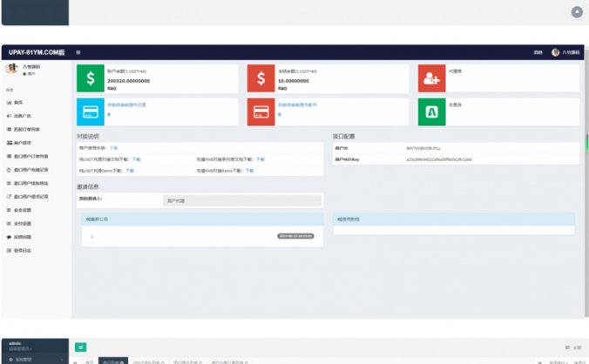This screenshot has height=364, width=589.
Task: Click the red dollar-sign frozen balance icon
Action: (x=261, y=78)
